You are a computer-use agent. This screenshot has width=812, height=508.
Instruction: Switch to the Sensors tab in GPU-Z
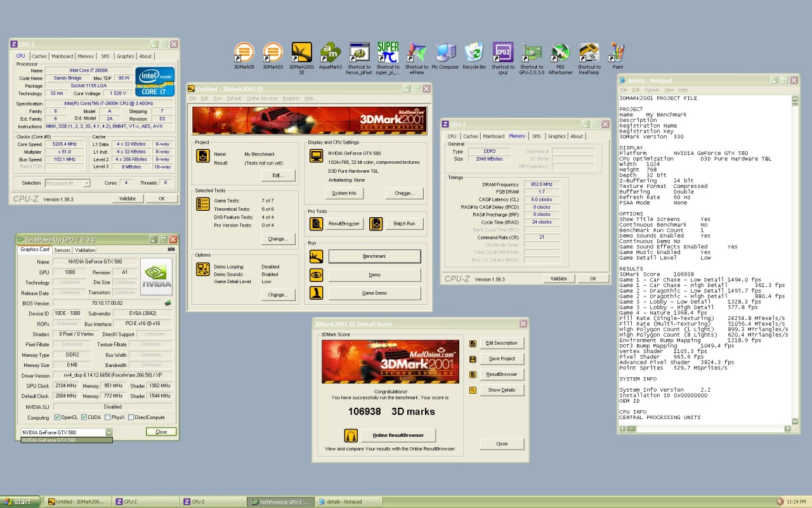62,250
